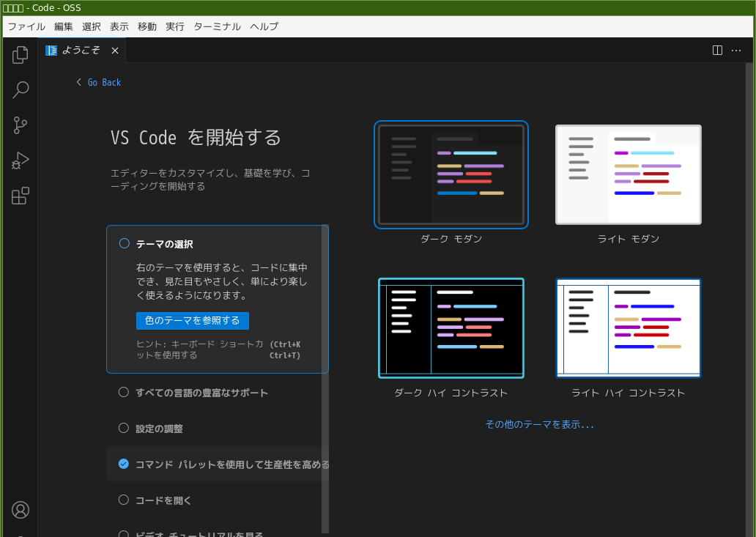The image size is (756, 537).
Task: Open the Extensions view icon
Action: [x=21, y=196]
